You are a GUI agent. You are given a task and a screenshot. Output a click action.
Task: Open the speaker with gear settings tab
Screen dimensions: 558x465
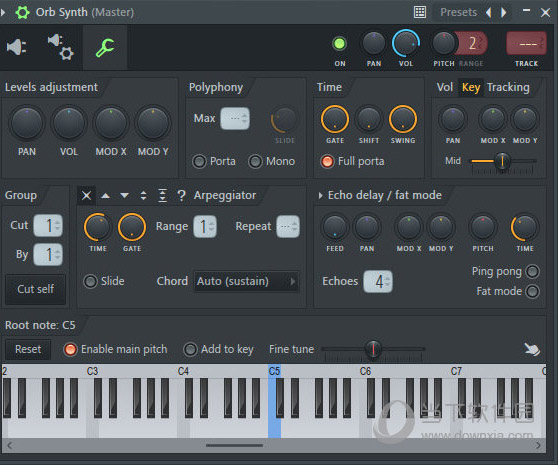60,47
